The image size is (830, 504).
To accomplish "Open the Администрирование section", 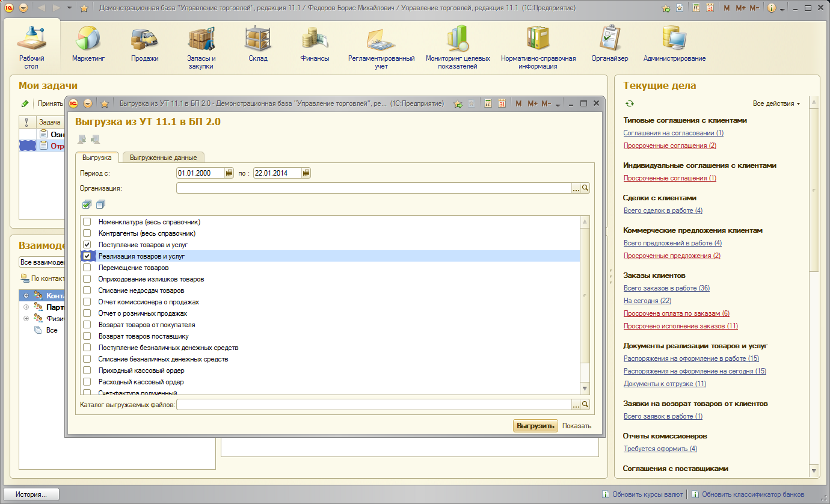I will (x=674, y=45).
